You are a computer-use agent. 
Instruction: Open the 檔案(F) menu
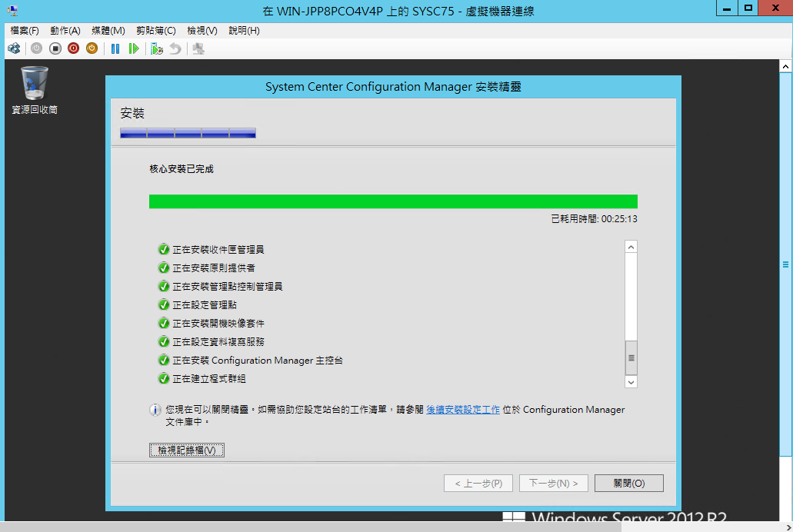[x=25, y=31]
